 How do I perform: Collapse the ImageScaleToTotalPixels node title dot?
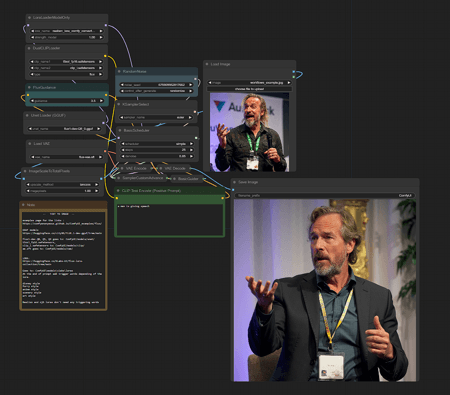click(25, 171)
